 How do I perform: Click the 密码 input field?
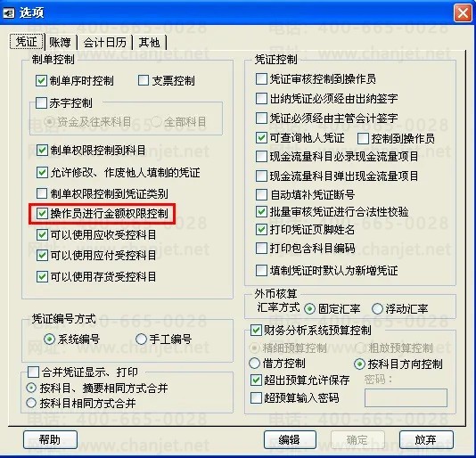(x=406, y=397)
